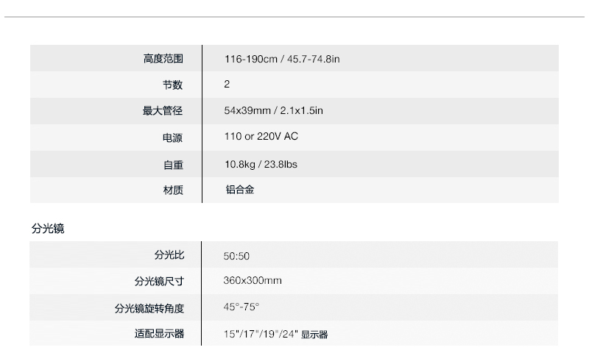
Task: Select the 自重 row label
Action: click(173, 165)
